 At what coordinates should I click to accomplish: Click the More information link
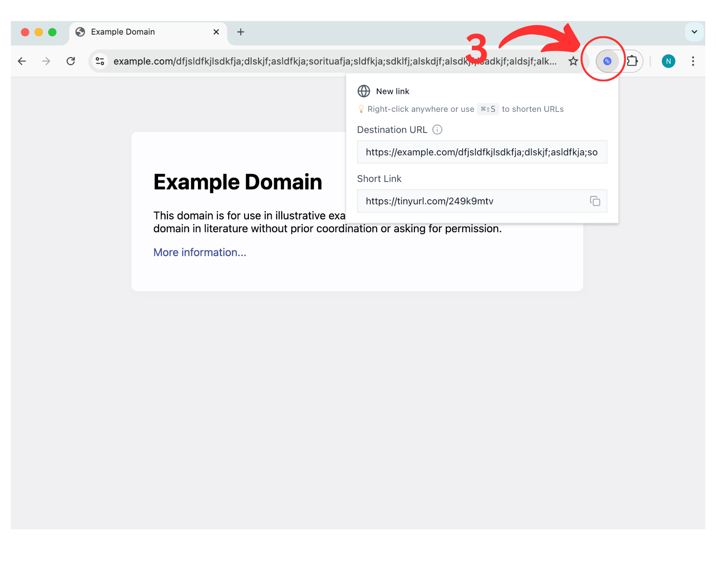(200, 252)
